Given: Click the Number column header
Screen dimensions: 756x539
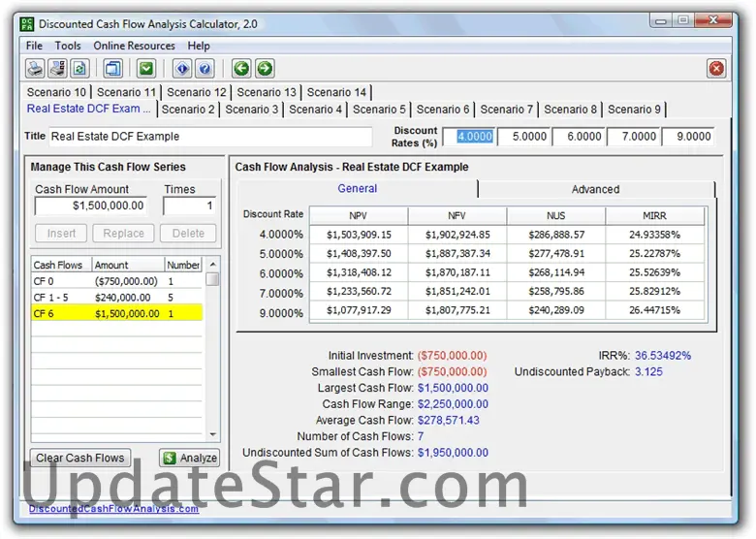Looking at the screenshot, I should point(184,265).
